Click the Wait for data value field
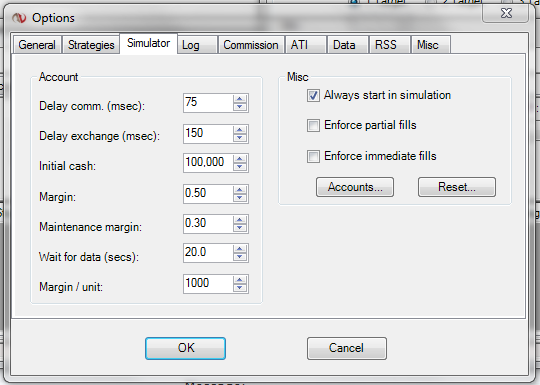The width and height of the screenshot is (540, 385). pyautogui.click(x=208, y=253)
